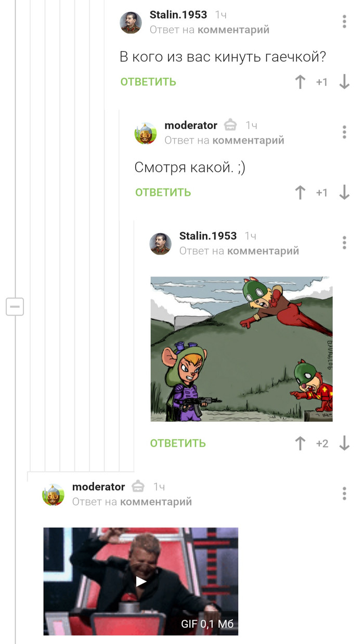The height and width of the screenshot is (644, 364).
Task: Open three-dot menu on first Stalin.1953 comment
Action: (344, 21)
